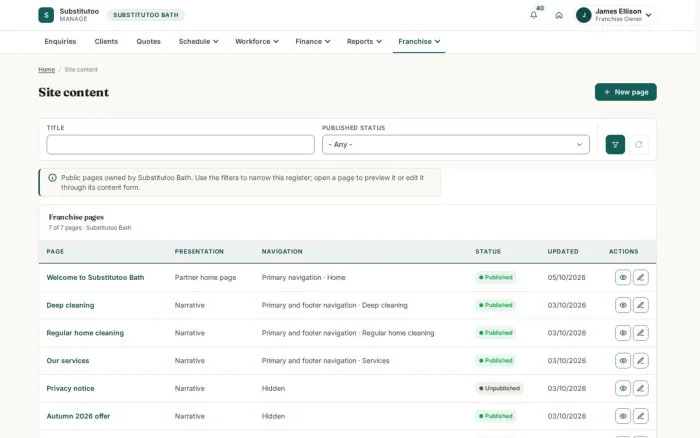Open the Autumn 2026 offer link
This screenshot has height=438, width=700.
(78, 416)
